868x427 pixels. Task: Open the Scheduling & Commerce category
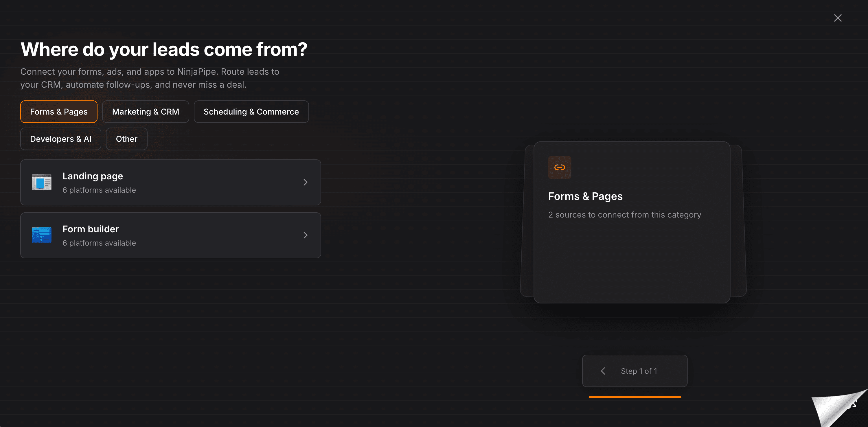tap(251, 112)
